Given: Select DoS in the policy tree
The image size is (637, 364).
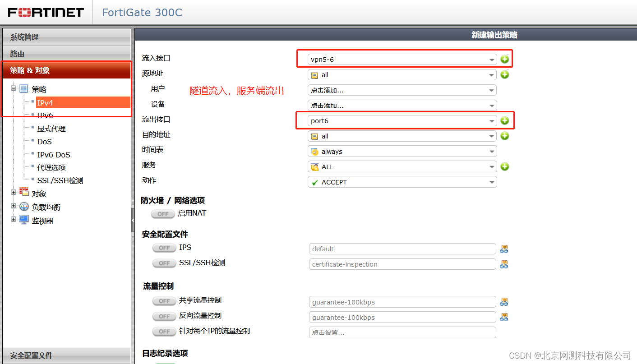Looking at the screenshot, I should pyautogui.click(x=45, y=142).
